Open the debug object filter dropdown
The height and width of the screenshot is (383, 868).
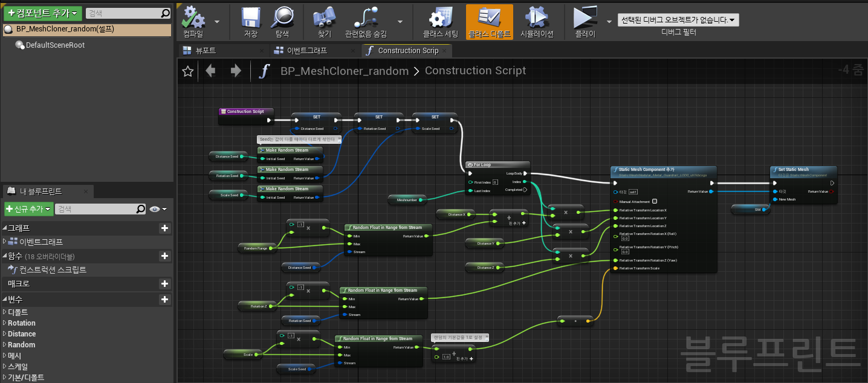pos(678,20)
